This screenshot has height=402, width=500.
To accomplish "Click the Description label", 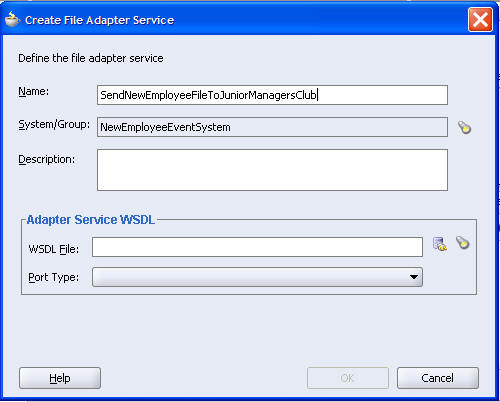I will 47,159.
